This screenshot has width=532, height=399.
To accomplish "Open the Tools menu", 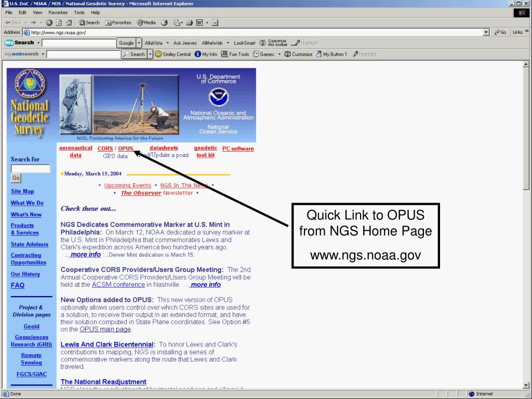I will (x=79, y=12).
